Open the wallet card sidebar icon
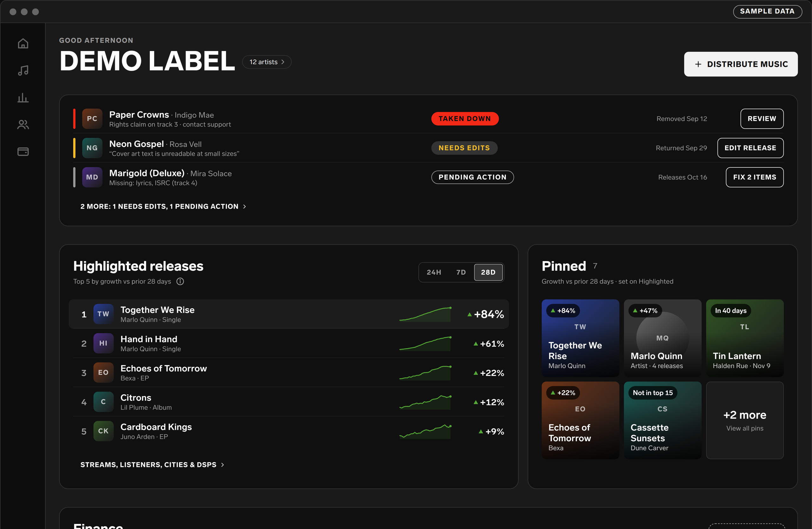 23,152
